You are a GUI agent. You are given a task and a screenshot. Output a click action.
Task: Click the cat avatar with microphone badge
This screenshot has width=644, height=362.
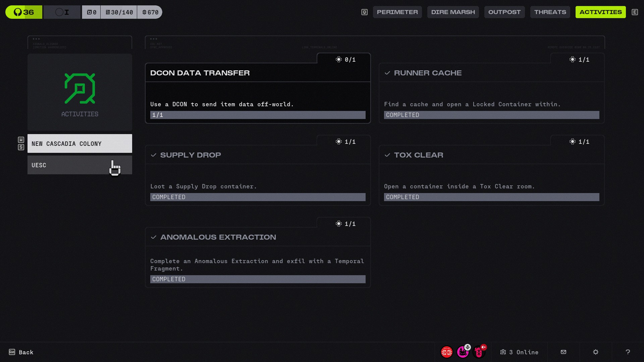coord(463,352)
